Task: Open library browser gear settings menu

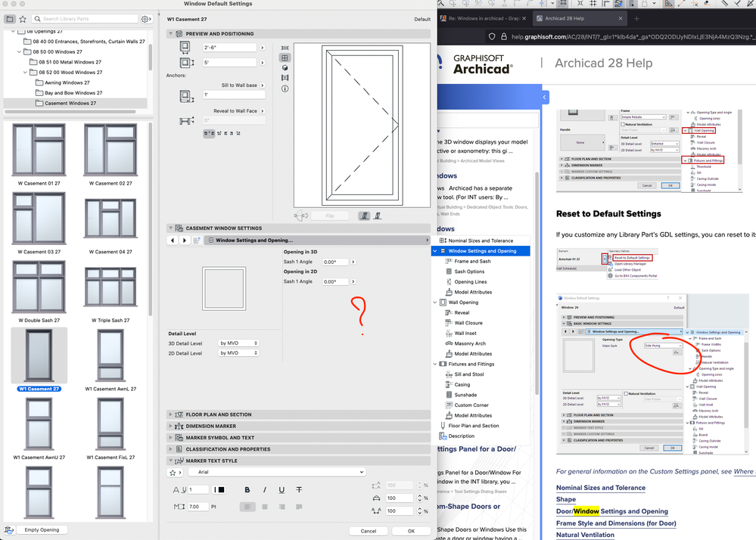Action: click(x=145, y=19)
